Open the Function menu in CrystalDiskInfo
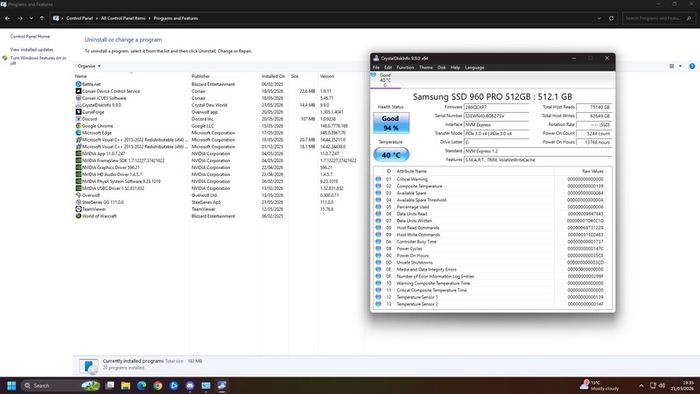Screen dimensions: 700x394 click(405, 67)
